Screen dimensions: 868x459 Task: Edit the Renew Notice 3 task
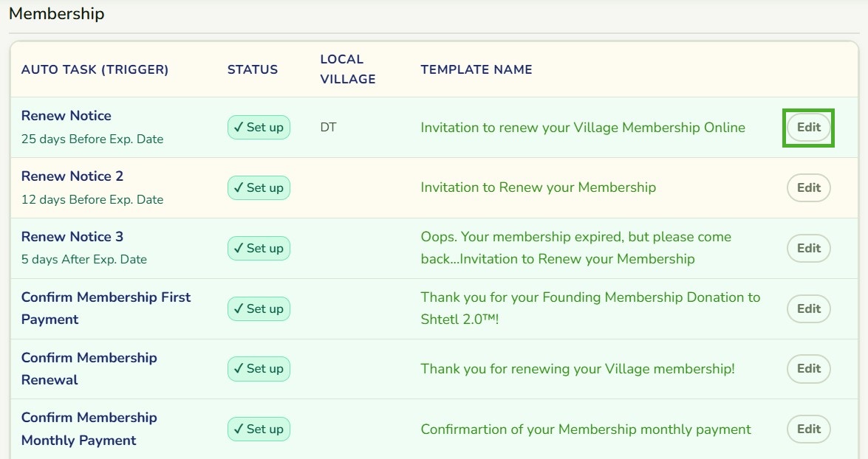[x=808, y=248]
